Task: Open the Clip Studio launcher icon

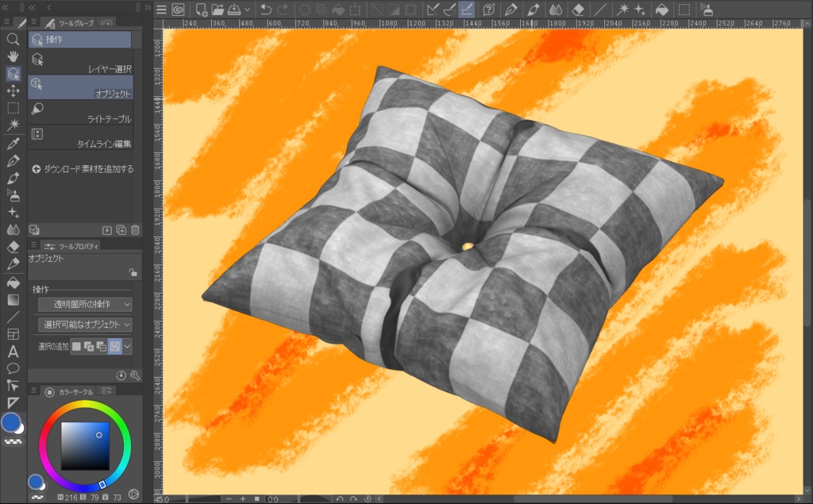Action: [x=179, y=10]
